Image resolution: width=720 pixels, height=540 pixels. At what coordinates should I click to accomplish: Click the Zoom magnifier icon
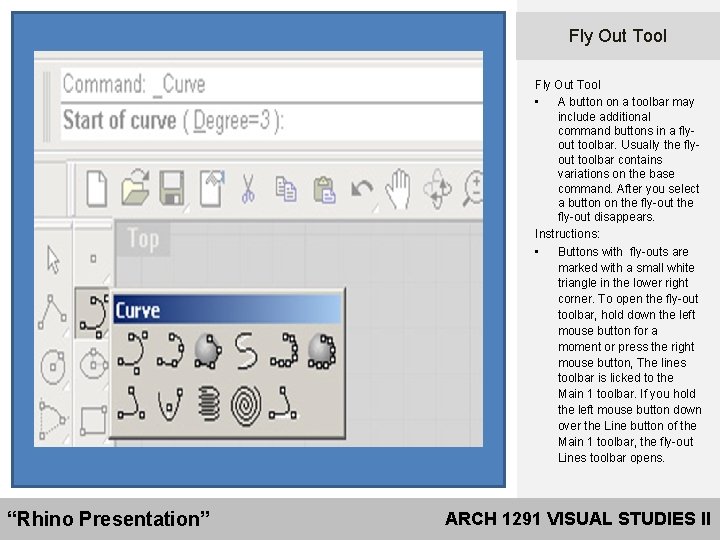coord(472,188)
